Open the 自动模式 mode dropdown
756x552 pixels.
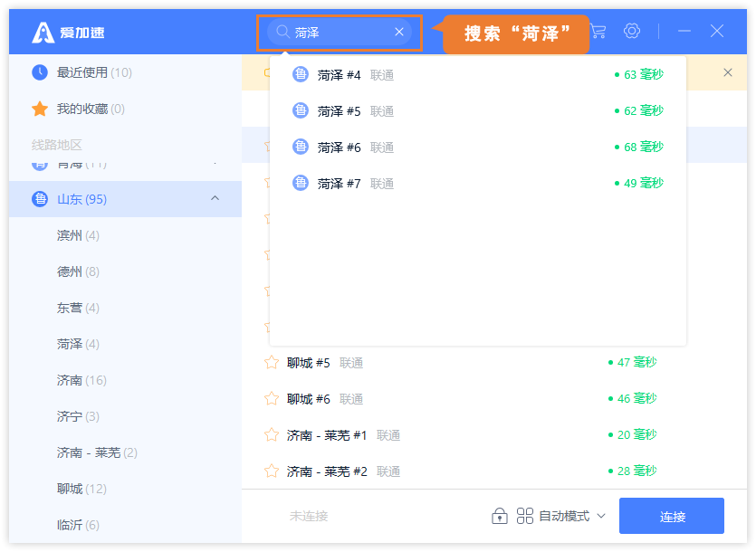[x=561, y=516]
